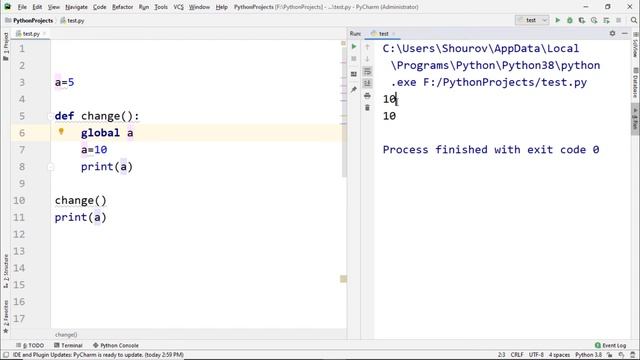Image resolution: width=640 pixels, height=360 pixels.
Task: Pin the Run tab with pin icon
Action: pos(354,89)
